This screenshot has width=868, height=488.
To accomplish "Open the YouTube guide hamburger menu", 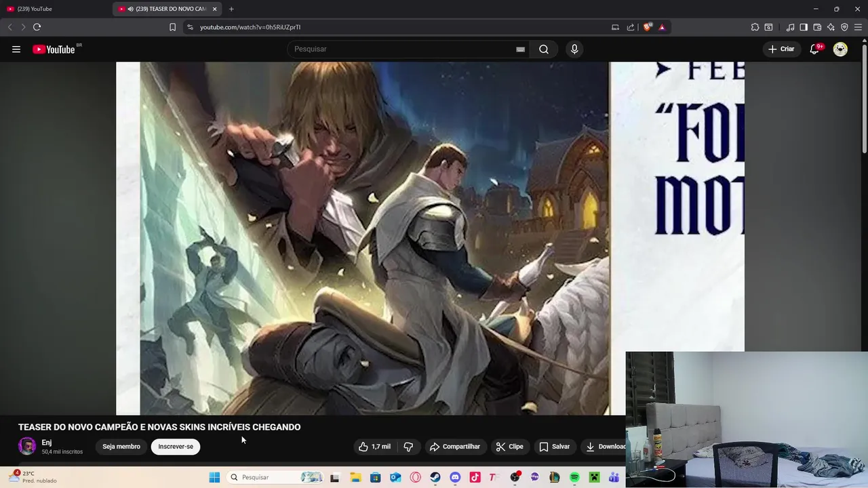I will [16, 49].
